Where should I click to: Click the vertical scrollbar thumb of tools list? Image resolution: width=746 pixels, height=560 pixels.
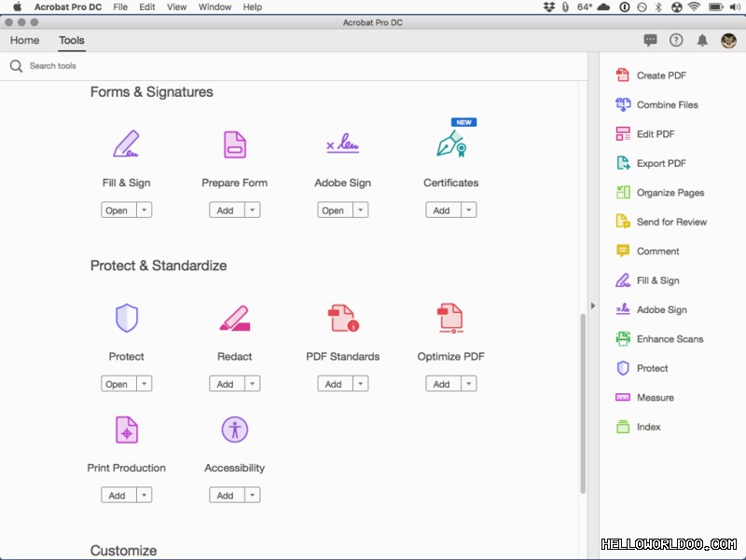[x=583, y=403]
